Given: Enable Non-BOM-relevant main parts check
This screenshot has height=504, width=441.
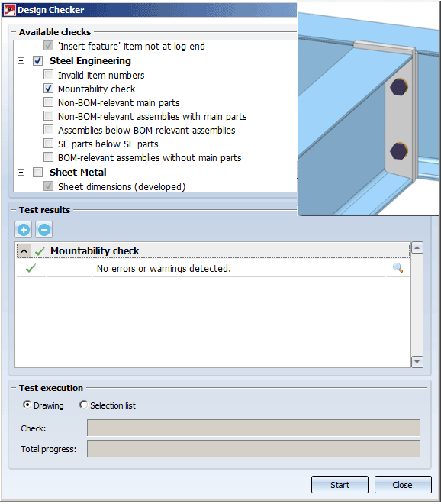Looking at the screenshot, I should tap(49, 102).
